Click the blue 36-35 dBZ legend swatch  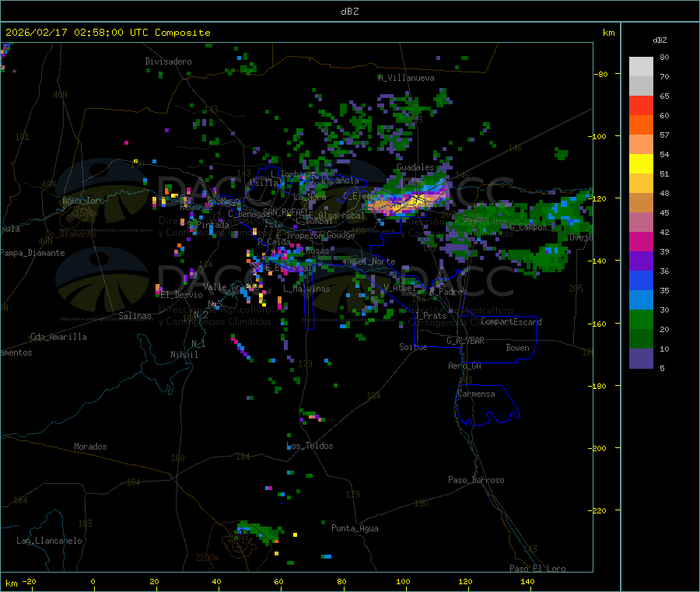point(641,280)
